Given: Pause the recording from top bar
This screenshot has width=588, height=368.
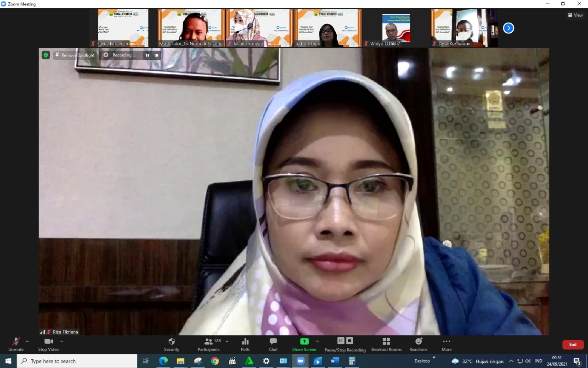Looking at the screenshot, I should 147,55.
